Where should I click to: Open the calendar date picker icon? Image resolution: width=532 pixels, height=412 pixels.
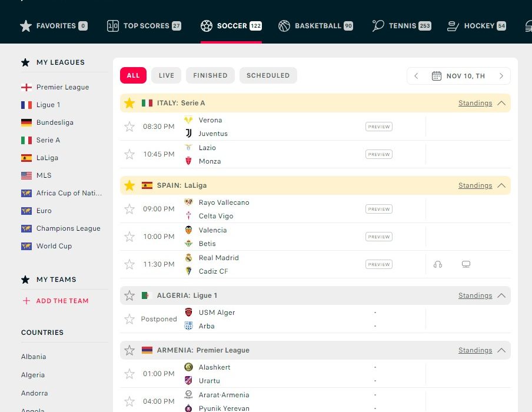coord(436,75)
